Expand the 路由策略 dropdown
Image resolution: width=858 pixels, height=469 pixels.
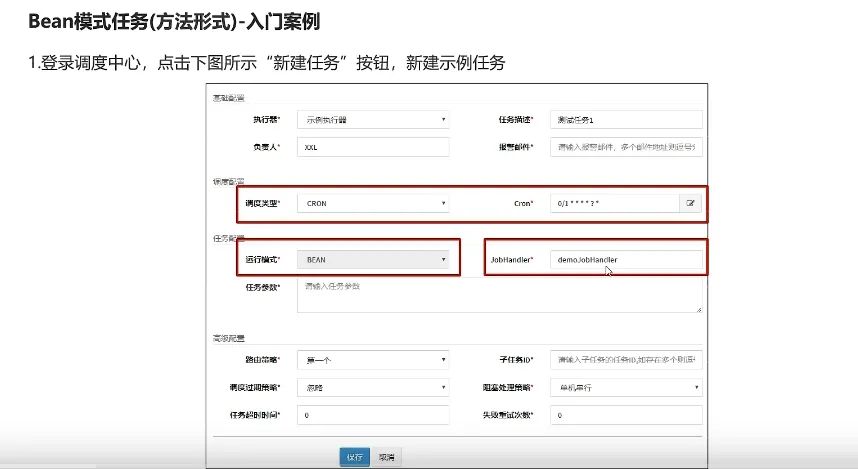point(373,359)
